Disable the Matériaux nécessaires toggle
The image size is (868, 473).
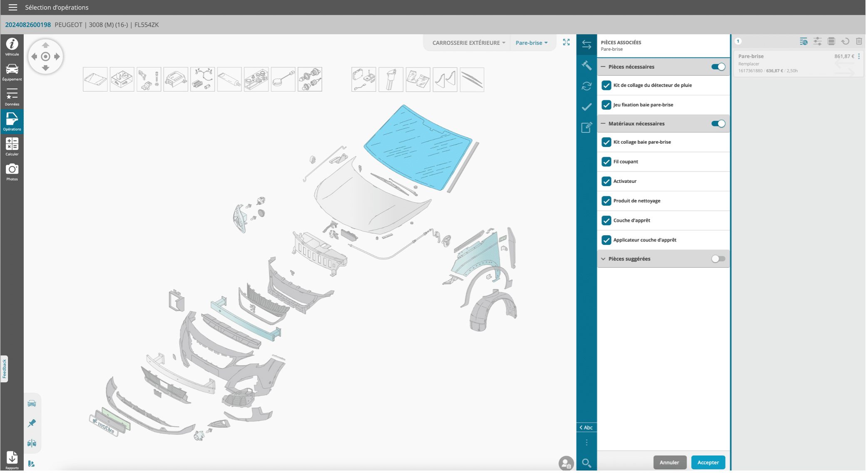(x=718, y=124)
